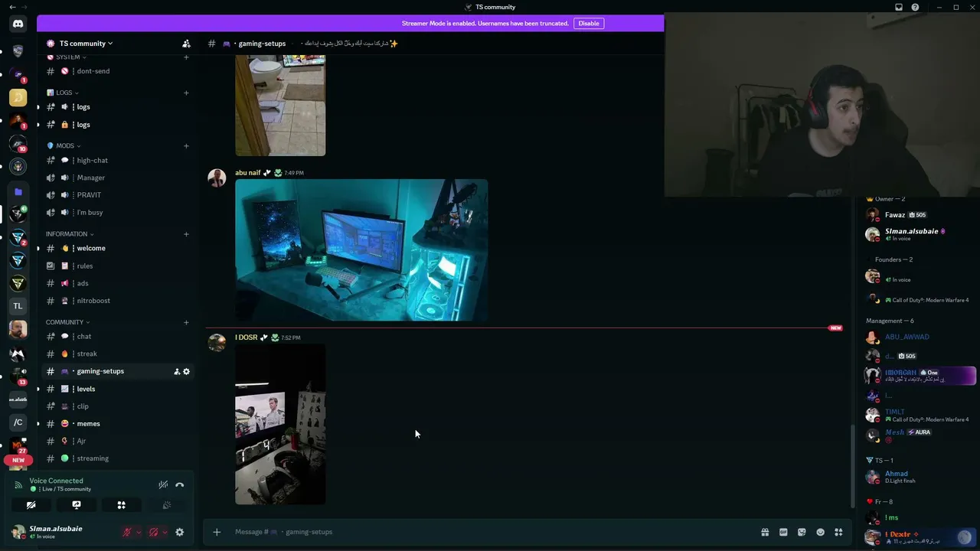This screenshot has width=980, height=551.
Task: Join the Manager voice channel
Action: click(x=117, y=178)
